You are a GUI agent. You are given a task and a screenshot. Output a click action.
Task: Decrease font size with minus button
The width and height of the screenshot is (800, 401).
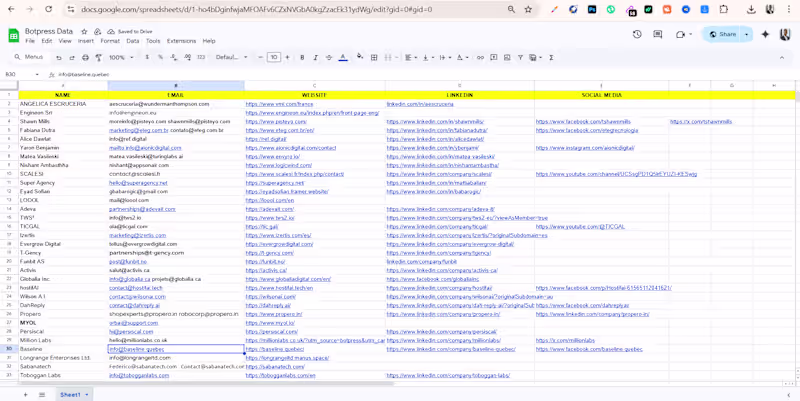coord(260,58)
